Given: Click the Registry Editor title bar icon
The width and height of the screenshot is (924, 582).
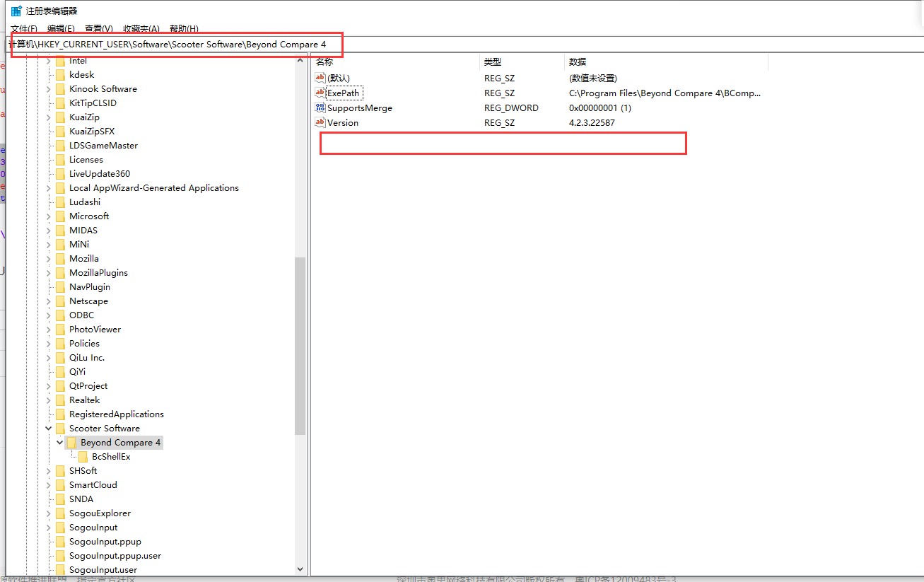Looking at the screenshot, I should (16, 11).
